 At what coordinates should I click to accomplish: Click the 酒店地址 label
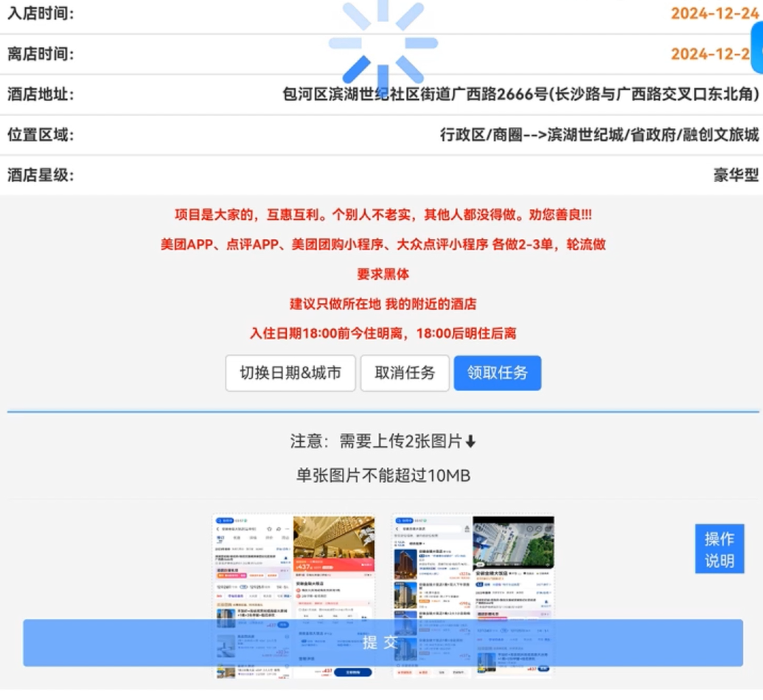(x=41, y=94)
